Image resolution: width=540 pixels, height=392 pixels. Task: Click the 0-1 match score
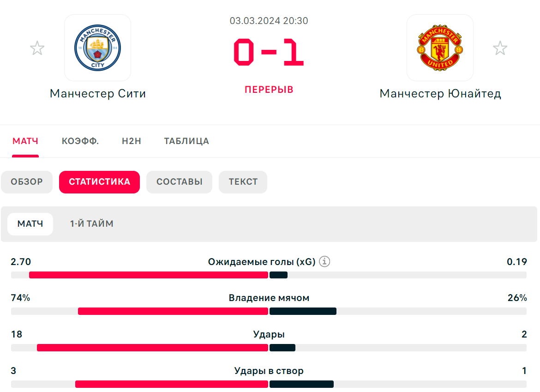pyautogui.click(x=269, y=52)
